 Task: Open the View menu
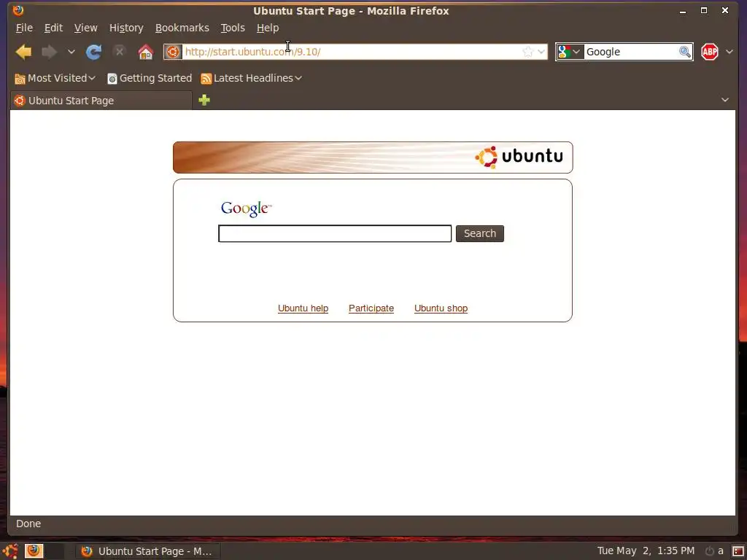point(86,28)
